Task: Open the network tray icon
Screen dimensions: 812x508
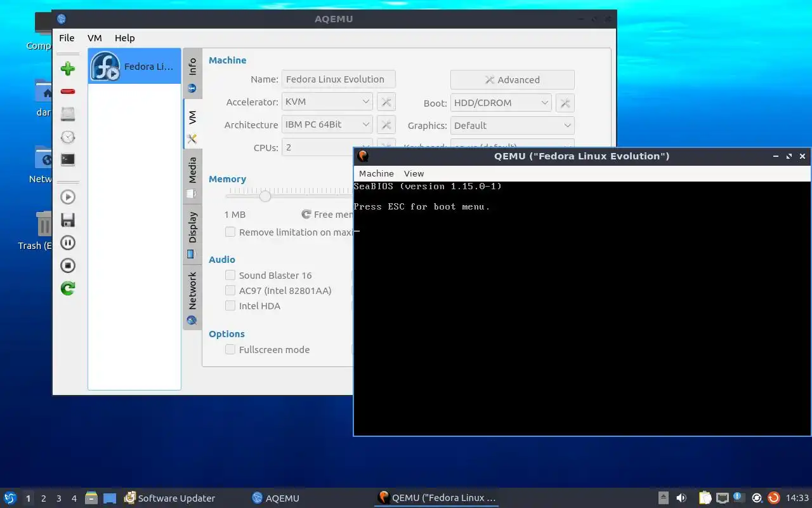Action: (723, 498)
